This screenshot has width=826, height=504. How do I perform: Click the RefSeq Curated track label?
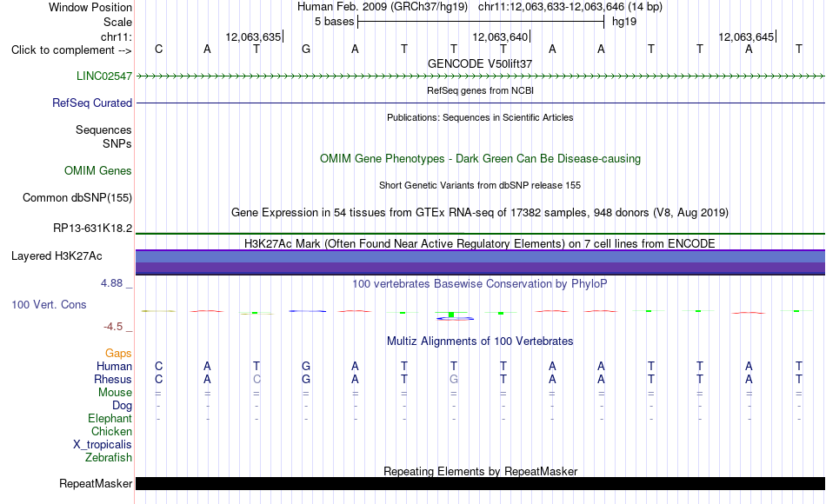click(x=91, y=103)
